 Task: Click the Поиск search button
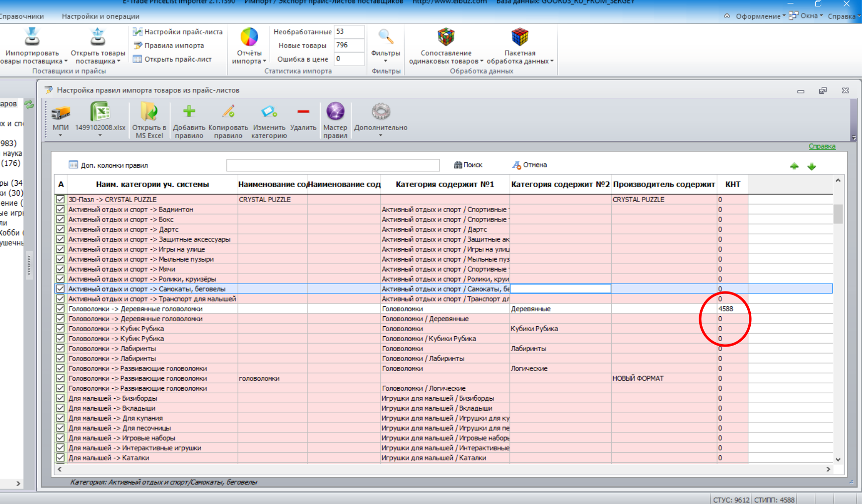pos(468,165)
